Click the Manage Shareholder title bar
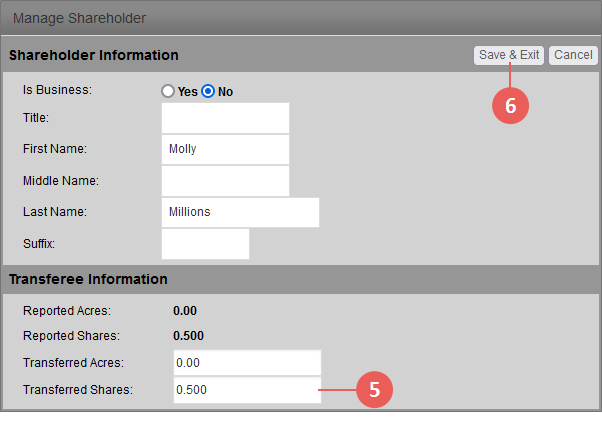The height and width of the screenshot is (427, 602). (x=301, y=18)
